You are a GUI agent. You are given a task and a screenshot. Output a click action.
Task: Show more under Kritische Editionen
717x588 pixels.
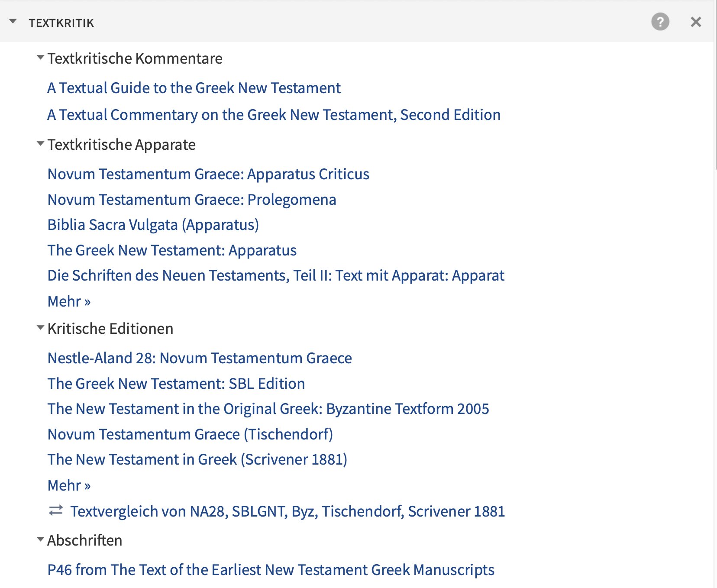pyautogui.click(x=69, y=485)
